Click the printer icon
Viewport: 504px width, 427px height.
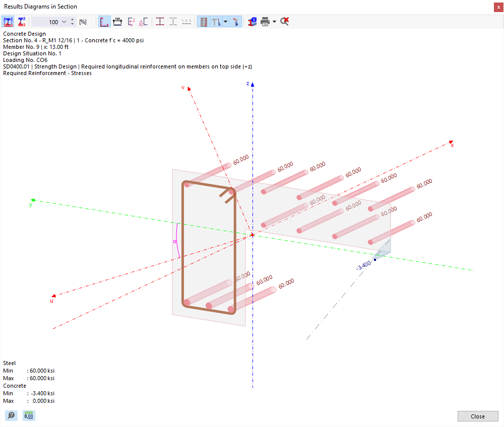pyautogui.click(x=265, y=22)
